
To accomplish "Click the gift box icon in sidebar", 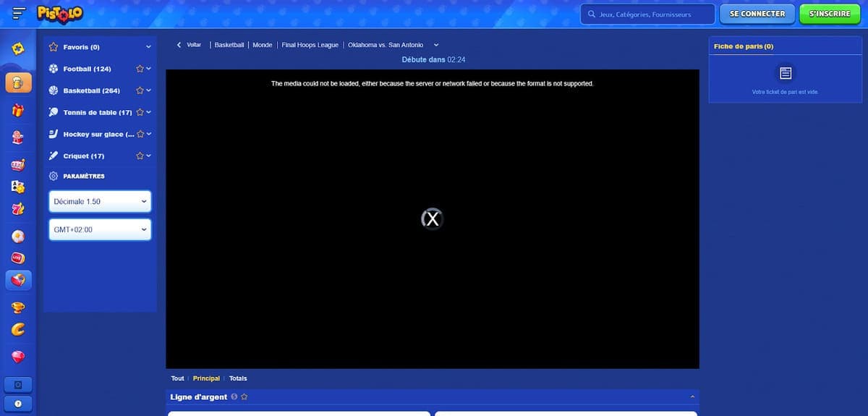I will click(18, 111).
